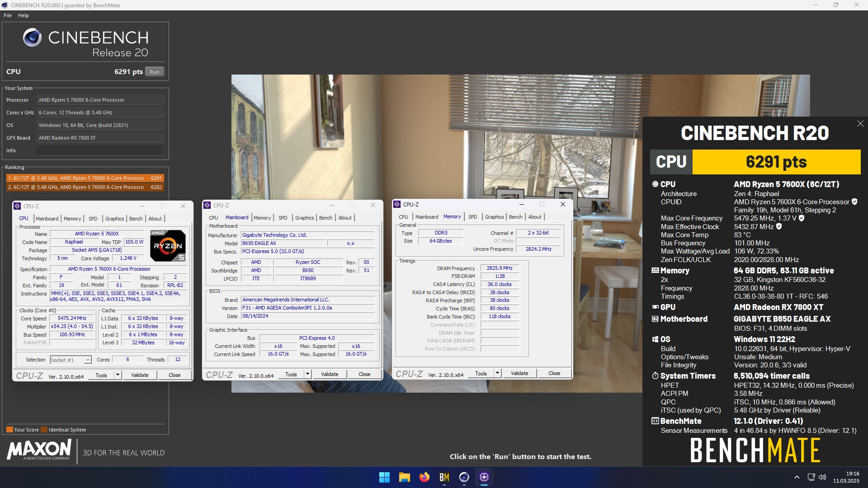Select second ranking entry with 6282 score
Screen dimensions: 868x488
[85, 187]
